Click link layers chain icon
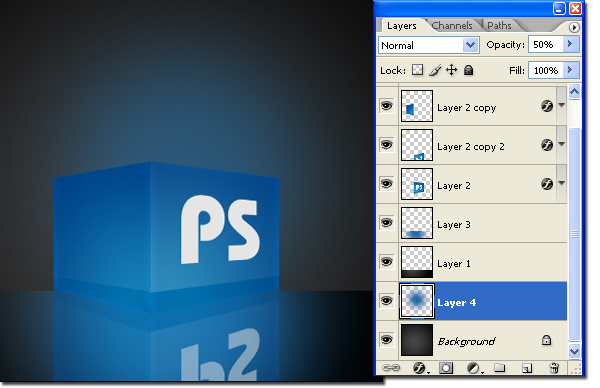600x388 pixels. click(x=391, y=368)
